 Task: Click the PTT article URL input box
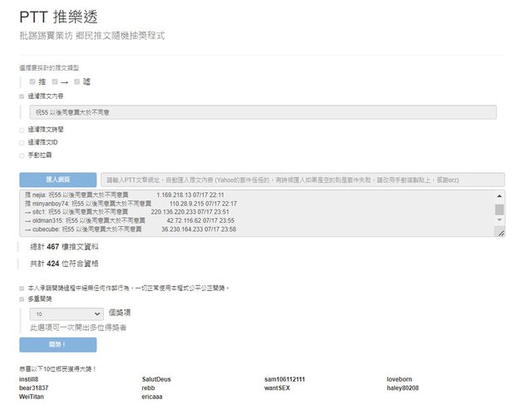tap(302, 180)
